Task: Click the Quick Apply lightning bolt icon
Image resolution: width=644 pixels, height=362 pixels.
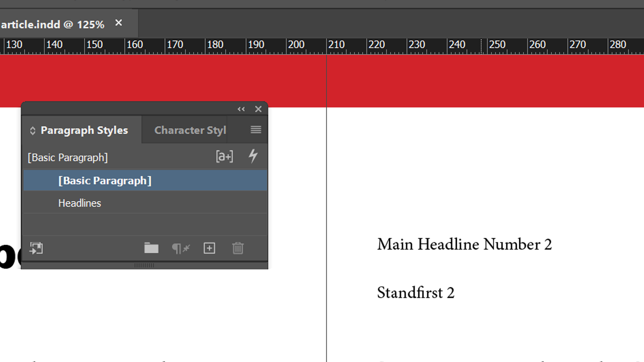Action: click(253, 156)
